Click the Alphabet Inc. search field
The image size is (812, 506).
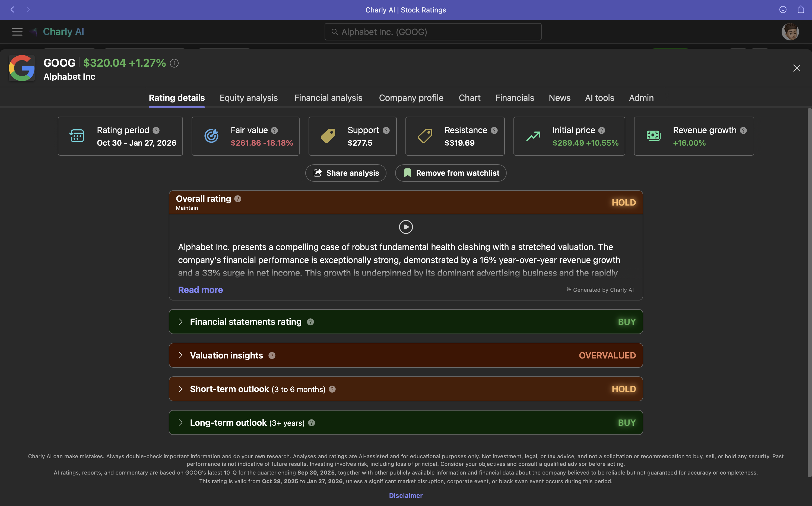click(x=433, y=32)
